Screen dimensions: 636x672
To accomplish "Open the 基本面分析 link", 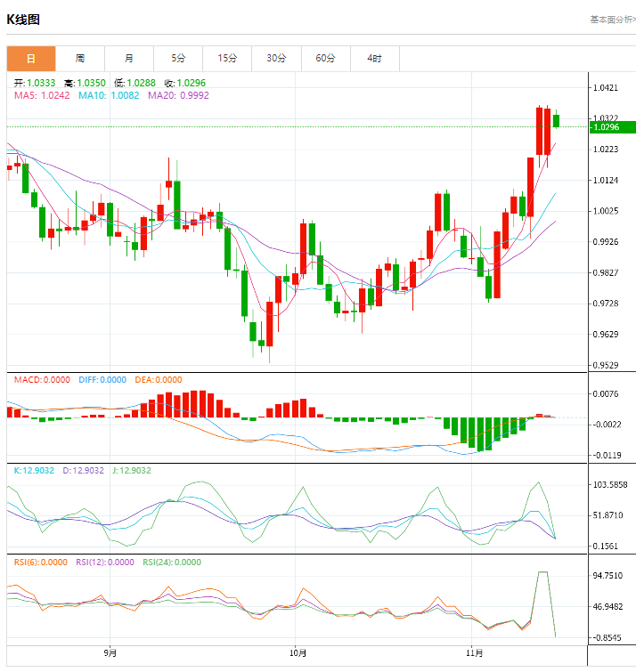I will click(613, 20).
